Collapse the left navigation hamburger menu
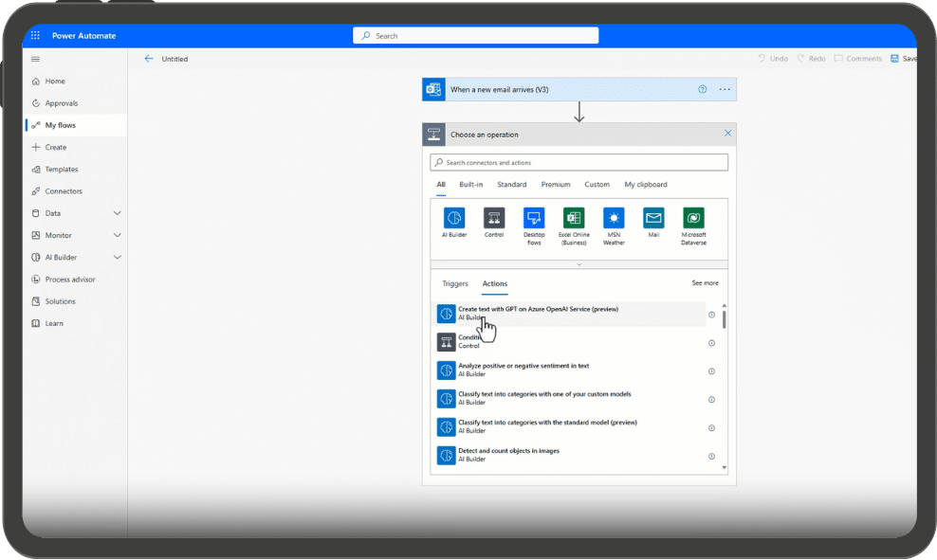The width and height of the screenshot is (937, 560). pyautogui.click(x=35, y=59)
